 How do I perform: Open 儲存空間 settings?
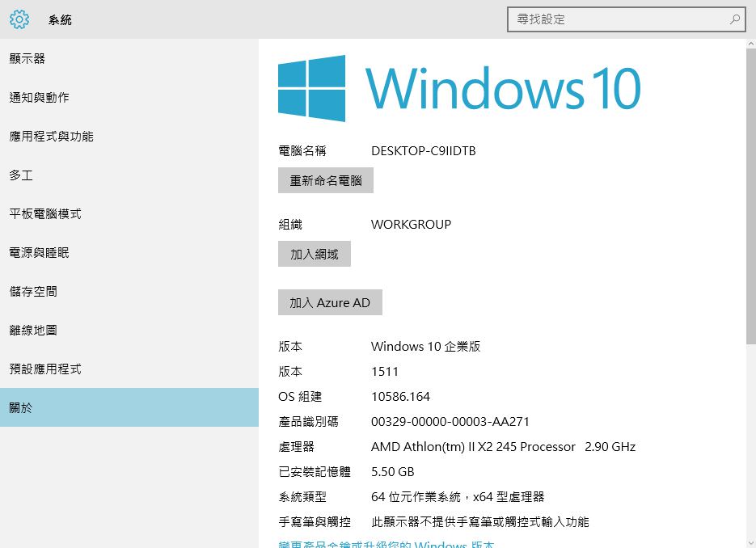click(129, 291)
